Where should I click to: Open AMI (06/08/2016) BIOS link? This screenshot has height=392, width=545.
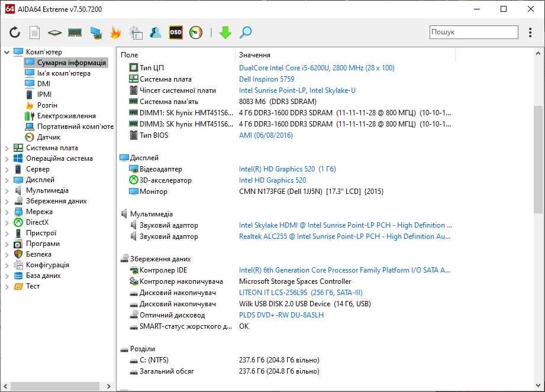266,135
